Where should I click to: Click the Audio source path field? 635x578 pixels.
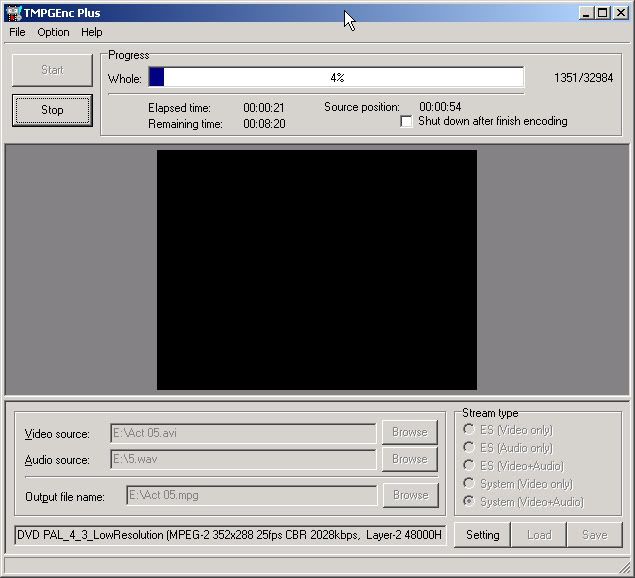(x=243, y=459)
